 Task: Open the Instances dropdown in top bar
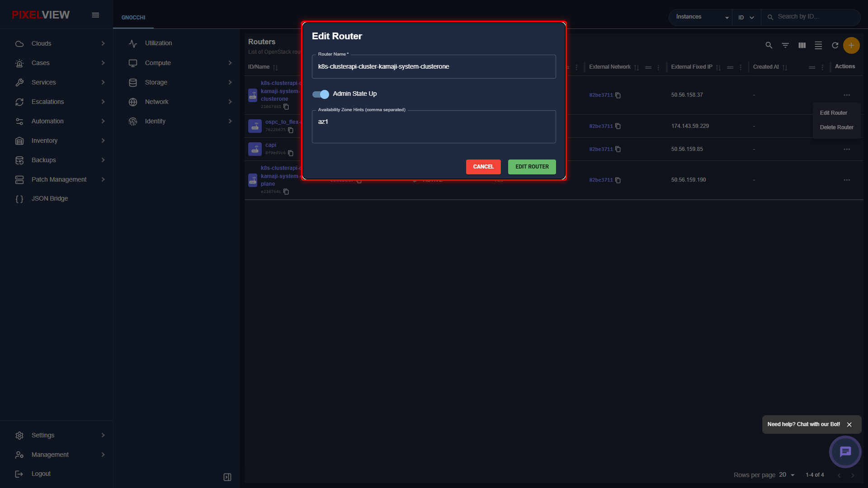point(701,17)
